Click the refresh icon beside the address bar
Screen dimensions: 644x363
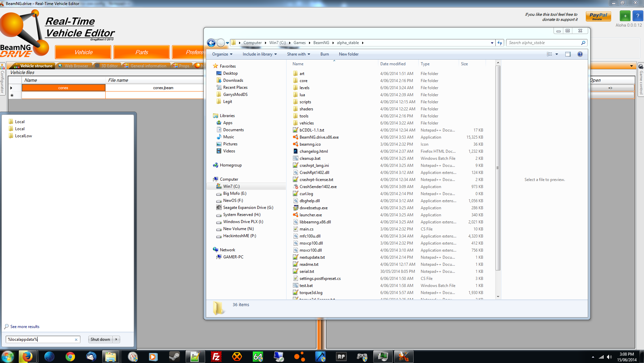500,43
